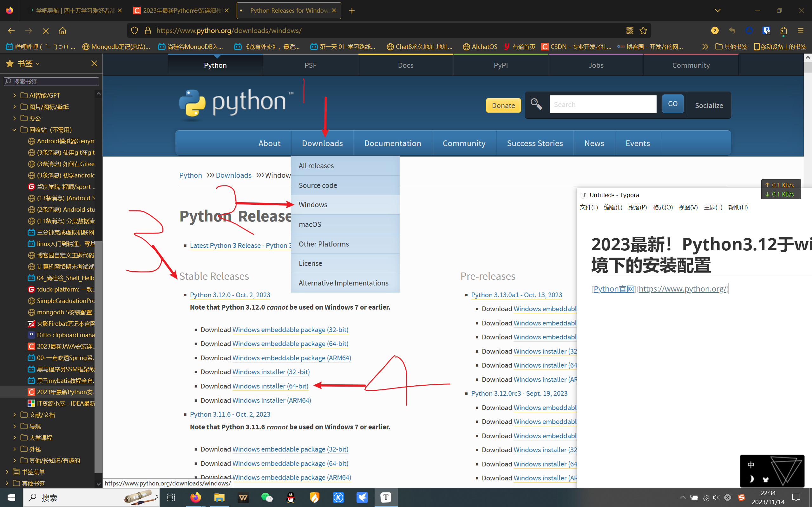Stop page loading with the X button
The width and height of the screenshot is (812, 507).
tap(46, 31)
